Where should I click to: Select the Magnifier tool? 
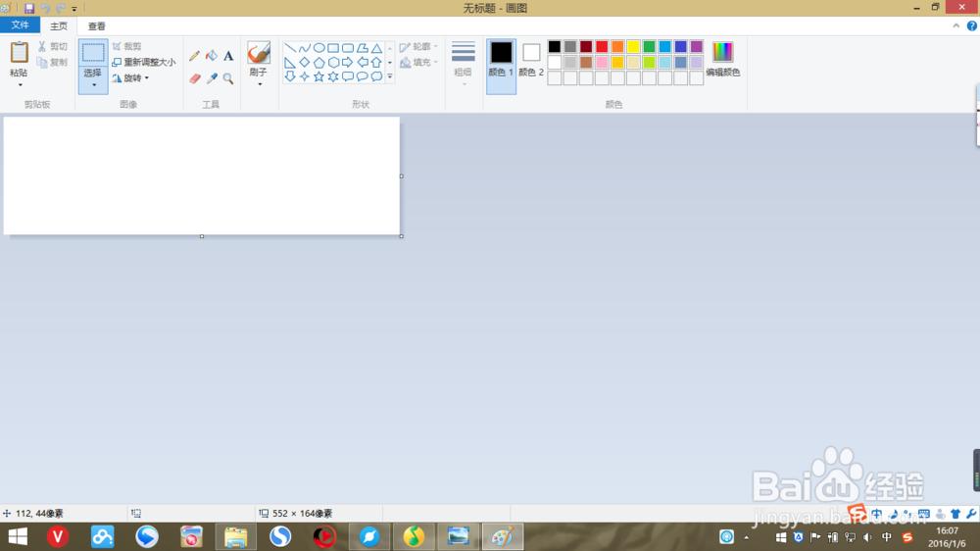pyautogui.click(x=228, y=78)
